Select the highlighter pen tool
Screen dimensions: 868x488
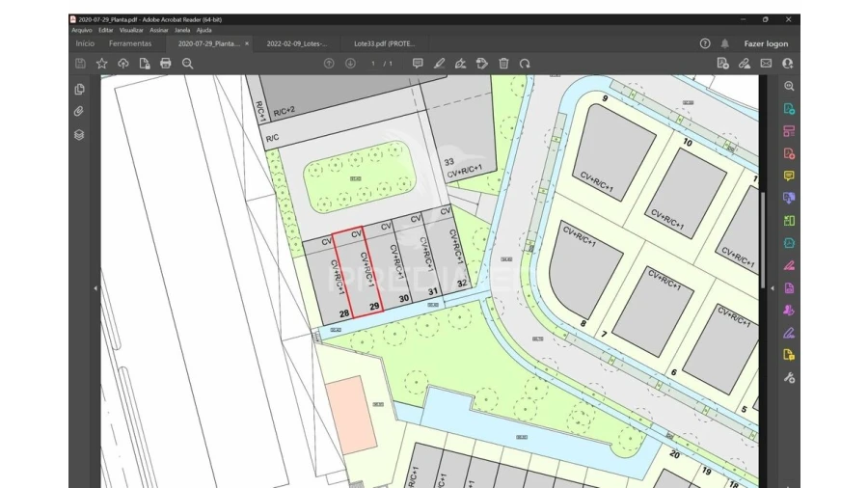coord(439,64)
